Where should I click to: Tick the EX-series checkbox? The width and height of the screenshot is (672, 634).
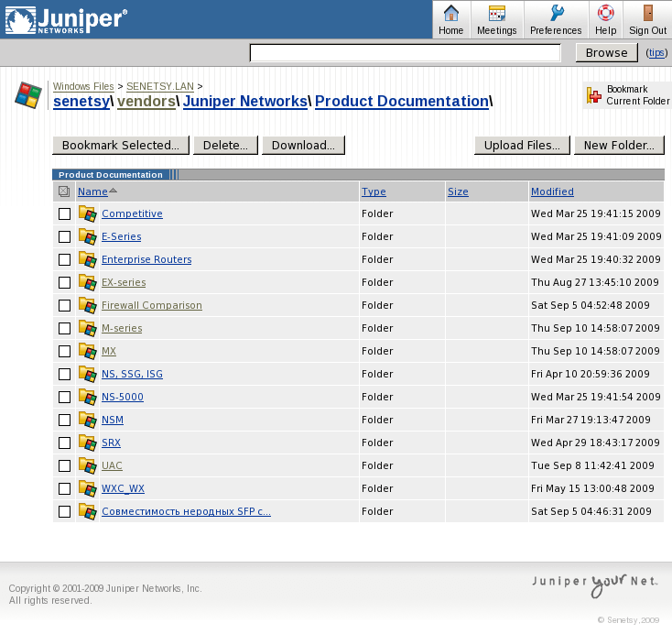(64, 283)
